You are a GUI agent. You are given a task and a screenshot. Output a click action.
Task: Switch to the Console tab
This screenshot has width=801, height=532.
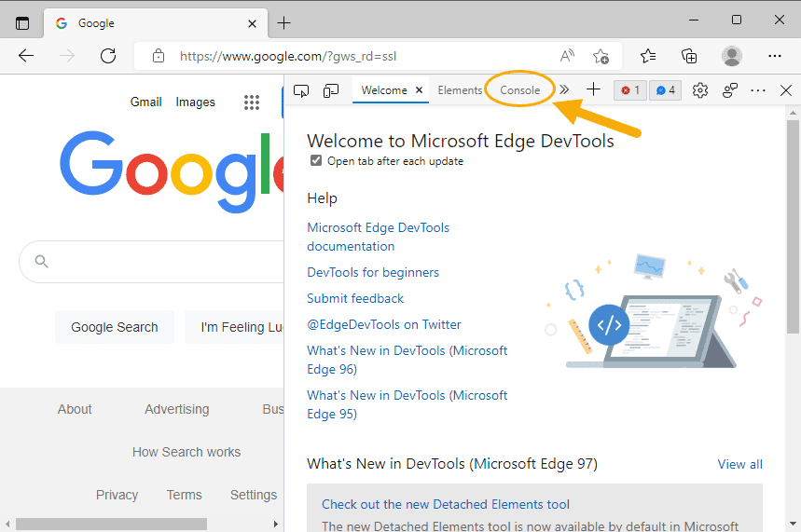pyautogui.click(x=519, y=90)
